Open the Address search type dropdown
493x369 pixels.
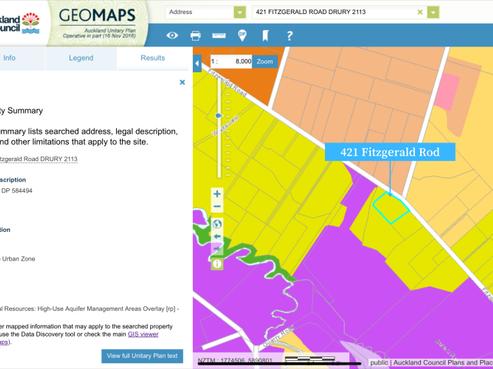(x=240, y=12)
